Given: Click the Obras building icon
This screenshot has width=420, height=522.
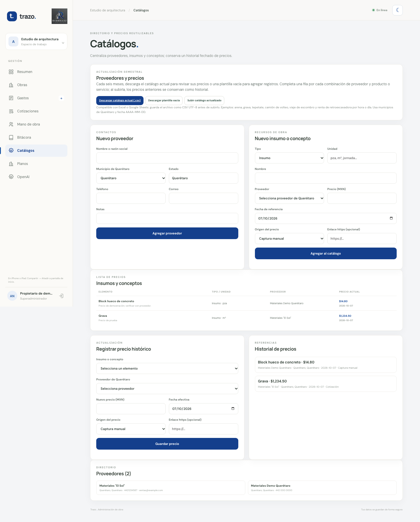Looking at the screenshot, I should (11, 85).
